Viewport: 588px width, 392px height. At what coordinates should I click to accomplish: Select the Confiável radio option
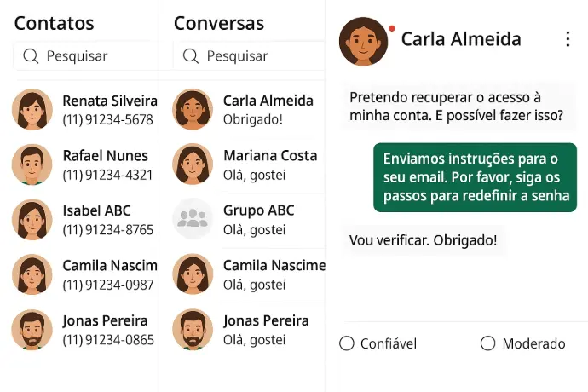347,343
